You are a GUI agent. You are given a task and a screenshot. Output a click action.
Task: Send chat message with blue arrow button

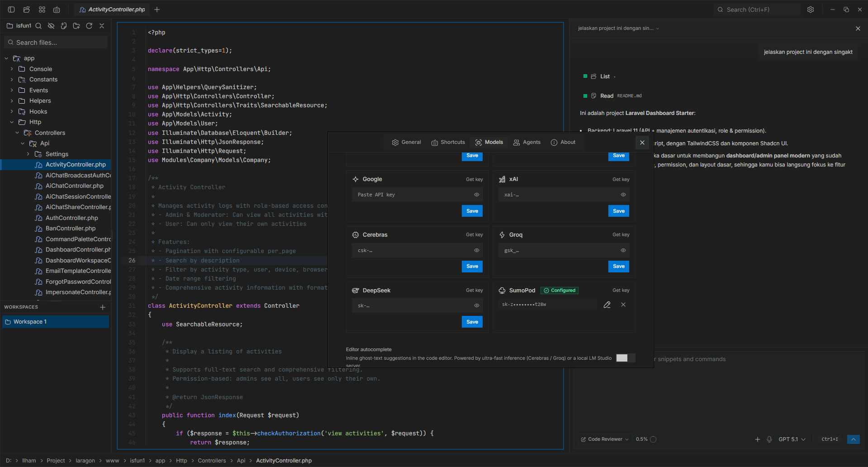click(x=854, y=439)
